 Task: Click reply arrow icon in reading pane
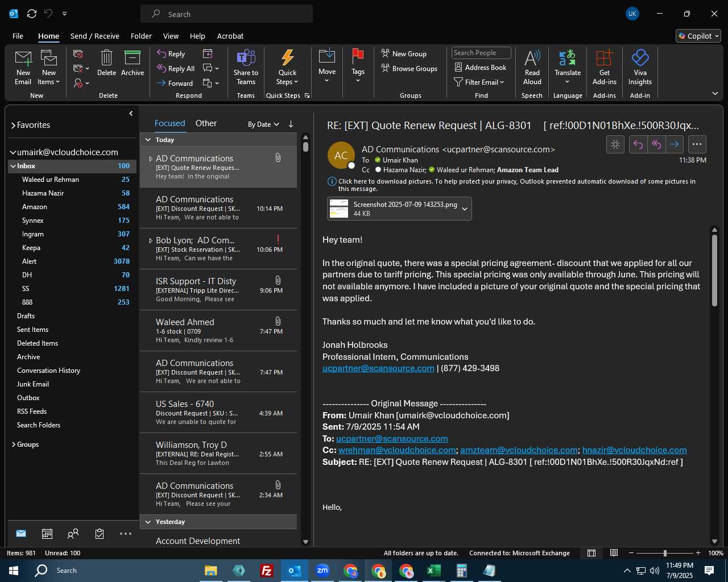[x=638, y=144]
